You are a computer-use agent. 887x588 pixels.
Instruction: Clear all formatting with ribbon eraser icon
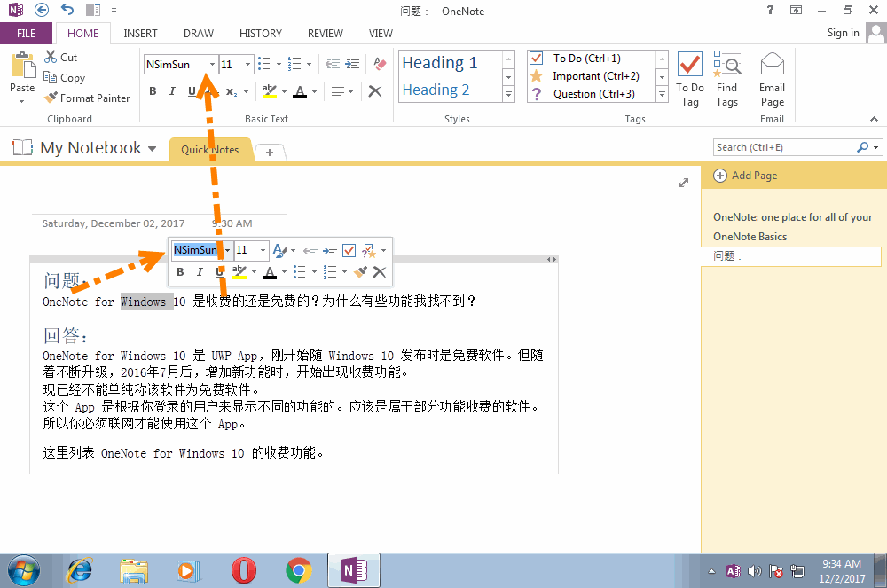381,64
